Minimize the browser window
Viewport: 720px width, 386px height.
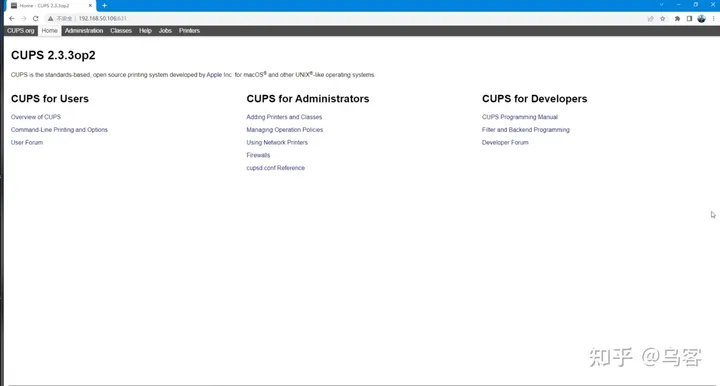678,5
